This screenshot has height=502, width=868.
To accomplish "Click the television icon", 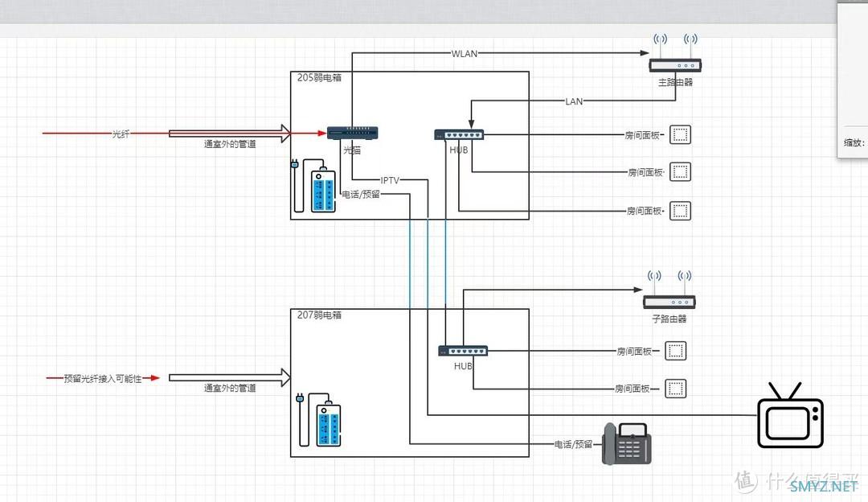I will coord(791,415).
